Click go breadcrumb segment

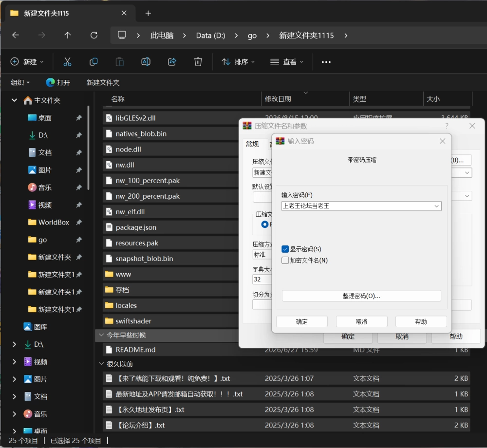[252, 36]
